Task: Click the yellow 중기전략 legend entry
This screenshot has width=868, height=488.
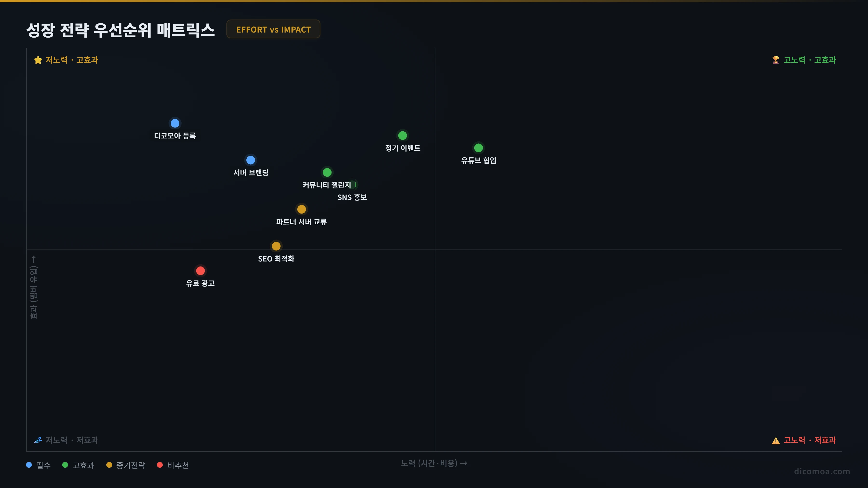Action: 126,465
